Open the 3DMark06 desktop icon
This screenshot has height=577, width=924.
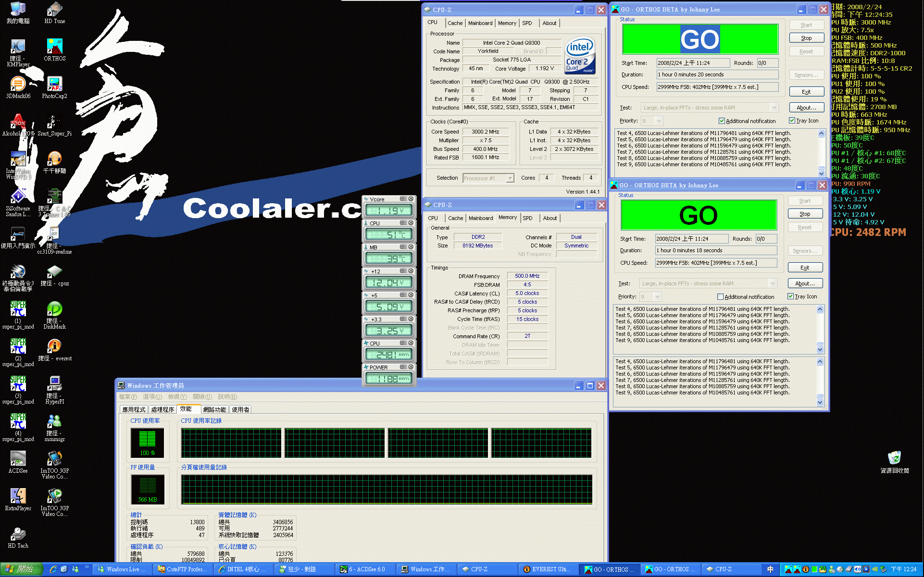pos(18,84)
